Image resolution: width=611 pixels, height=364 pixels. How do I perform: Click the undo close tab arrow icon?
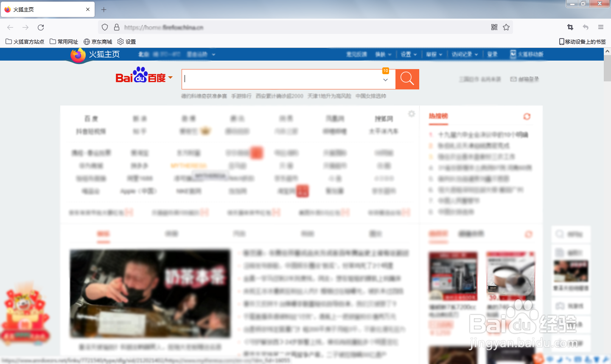point(586,27)
